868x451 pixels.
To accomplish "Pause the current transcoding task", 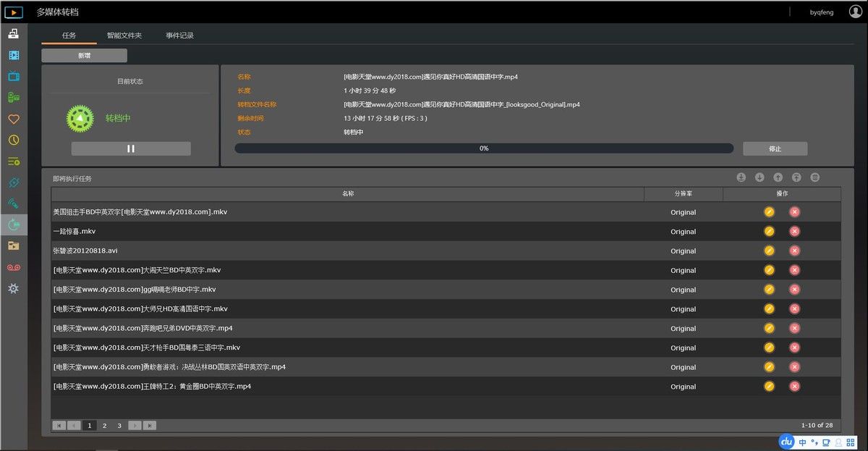I will (x=131, y=148).
